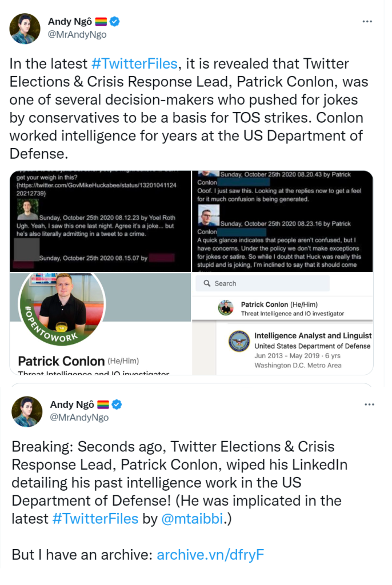Click verified badge on second tweet

[x=117, y=404]
